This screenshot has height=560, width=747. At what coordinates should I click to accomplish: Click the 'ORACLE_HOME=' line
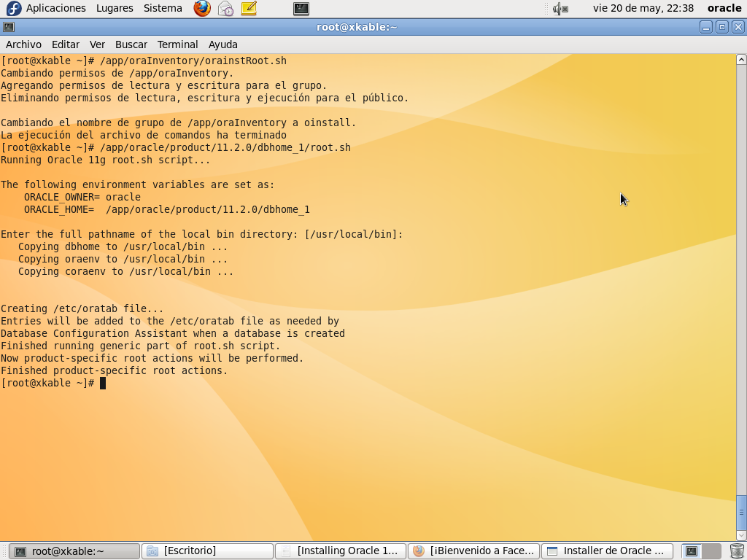pyautogui.click(x=167, y=209)
